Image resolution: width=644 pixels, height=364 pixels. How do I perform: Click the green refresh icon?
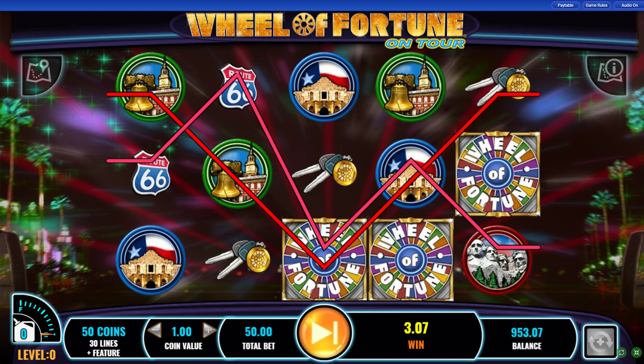tap(622, 353)
